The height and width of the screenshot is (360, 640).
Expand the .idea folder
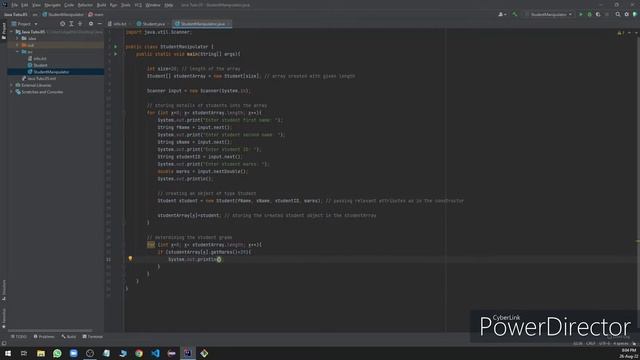pyautogui.click(x=17, y=38)
